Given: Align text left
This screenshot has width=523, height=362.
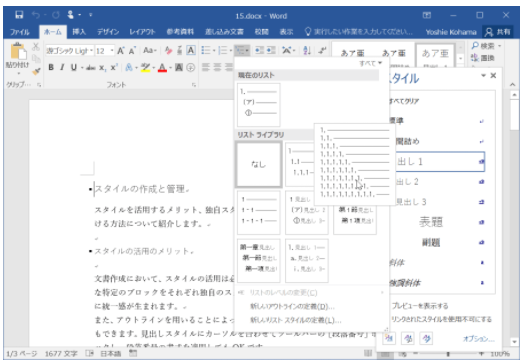Looking at the screenshot, I should [206, 67].
